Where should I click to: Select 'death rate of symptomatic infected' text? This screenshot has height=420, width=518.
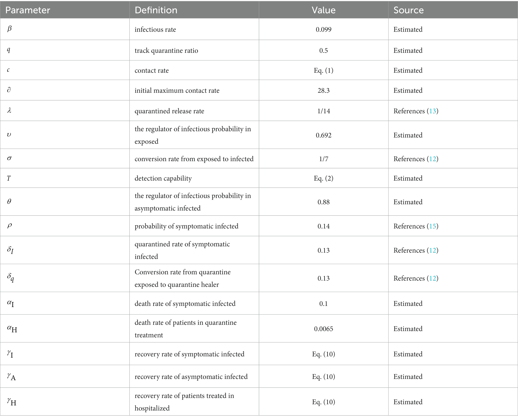tap(185, 304)
